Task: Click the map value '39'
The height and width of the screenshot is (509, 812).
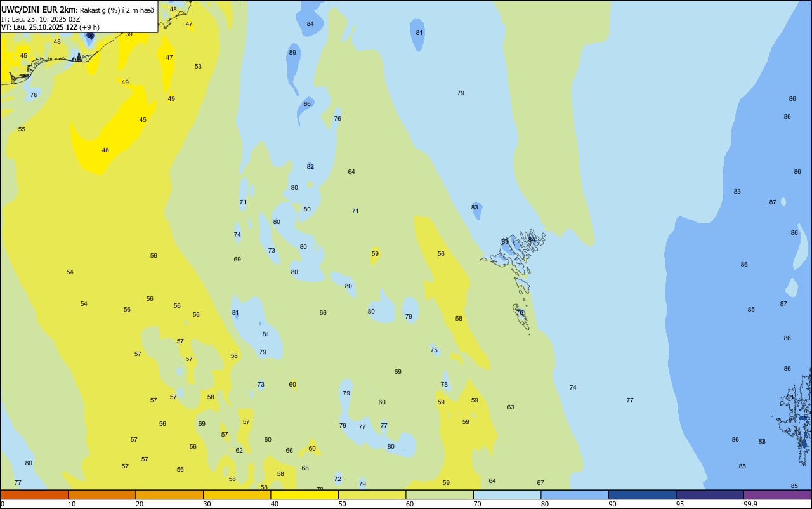Action: 129,34
